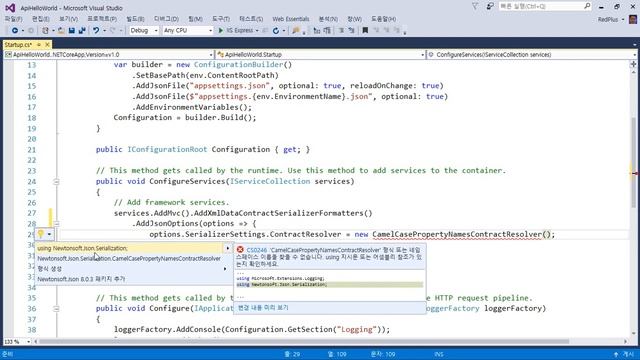Image resolution: width=640 pixels, height=360 pixels.
Task: Click the RedPlus account name
Action: [x=608, y=20]
